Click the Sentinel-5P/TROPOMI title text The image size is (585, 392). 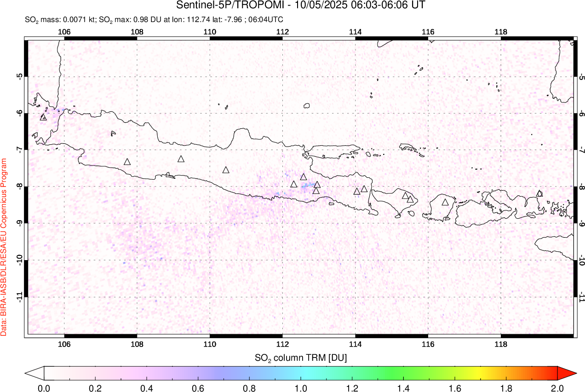point(301,6)
